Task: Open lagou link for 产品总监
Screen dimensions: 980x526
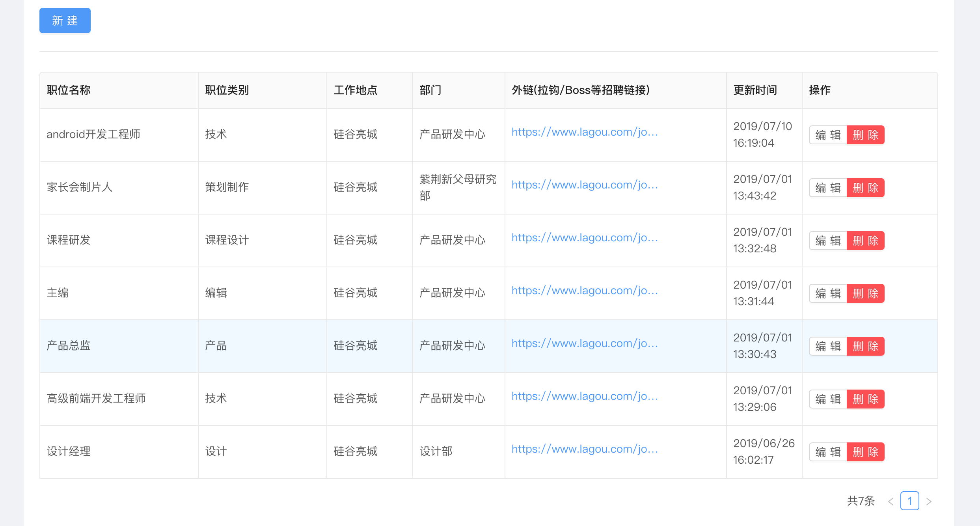Action: [584, 343]
